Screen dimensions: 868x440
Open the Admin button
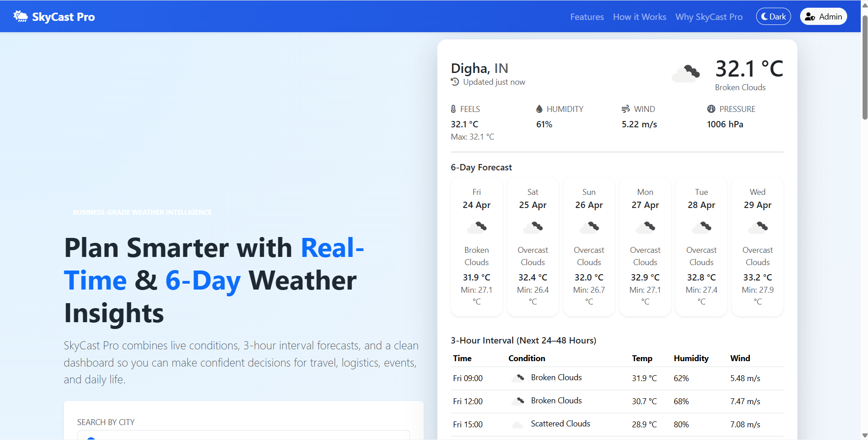point(823,17)
